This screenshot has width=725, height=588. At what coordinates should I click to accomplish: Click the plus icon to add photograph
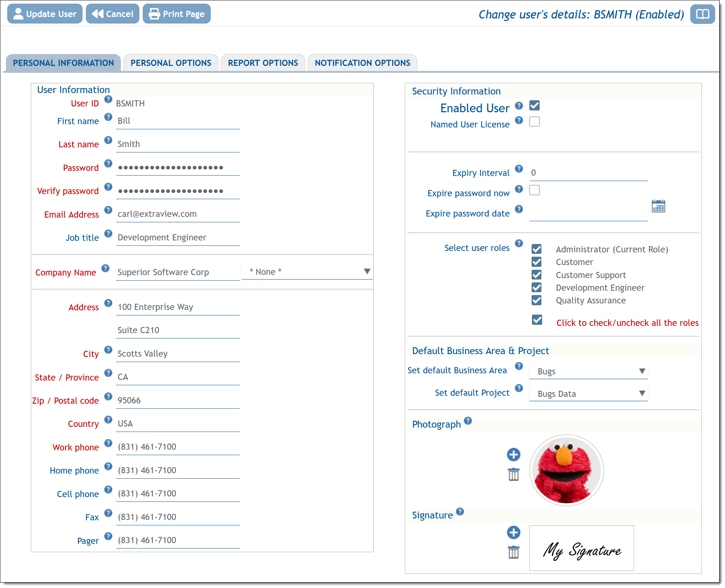(514, 455)
